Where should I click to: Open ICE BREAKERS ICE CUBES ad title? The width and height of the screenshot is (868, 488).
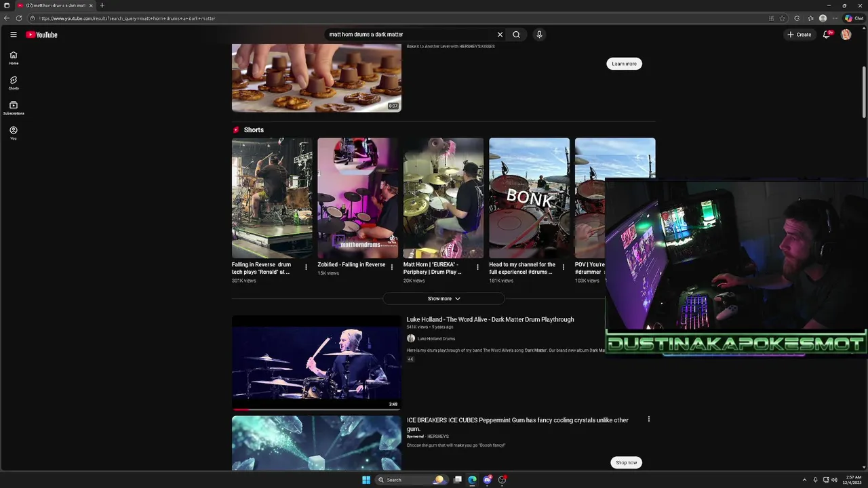pyautogui.click(x=517, y=424)
